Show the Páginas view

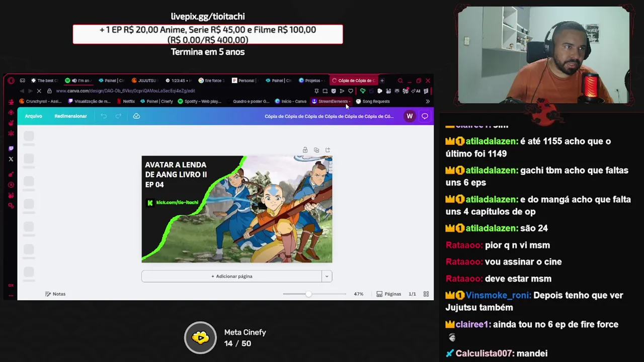point(389,294)
